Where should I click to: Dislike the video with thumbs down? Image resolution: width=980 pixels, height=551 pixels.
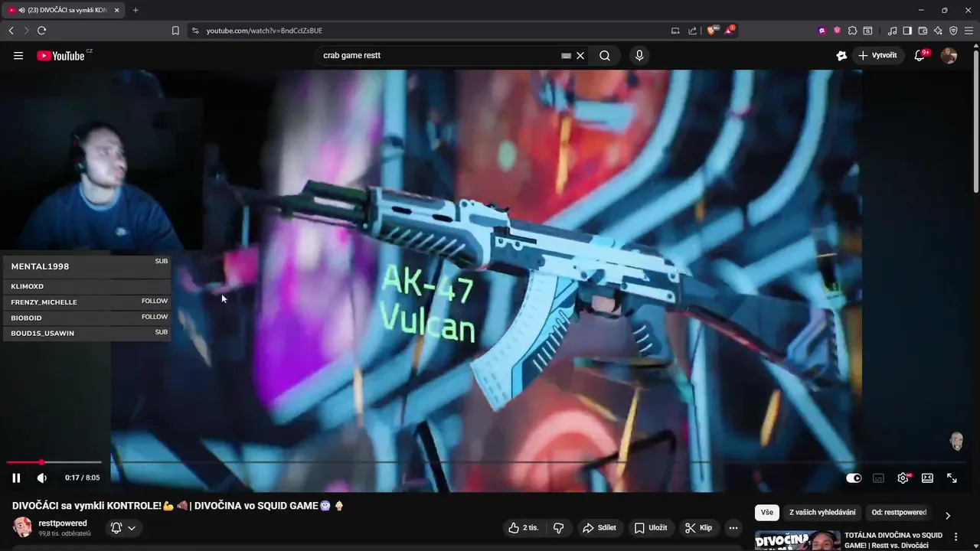pyautogui.click(x=559, y=527)
